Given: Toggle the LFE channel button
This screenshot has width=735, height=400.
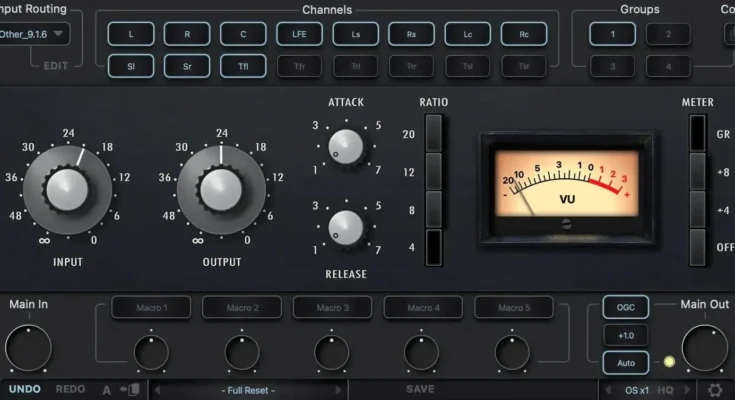Looking at the screenshot, I should 300,34.
